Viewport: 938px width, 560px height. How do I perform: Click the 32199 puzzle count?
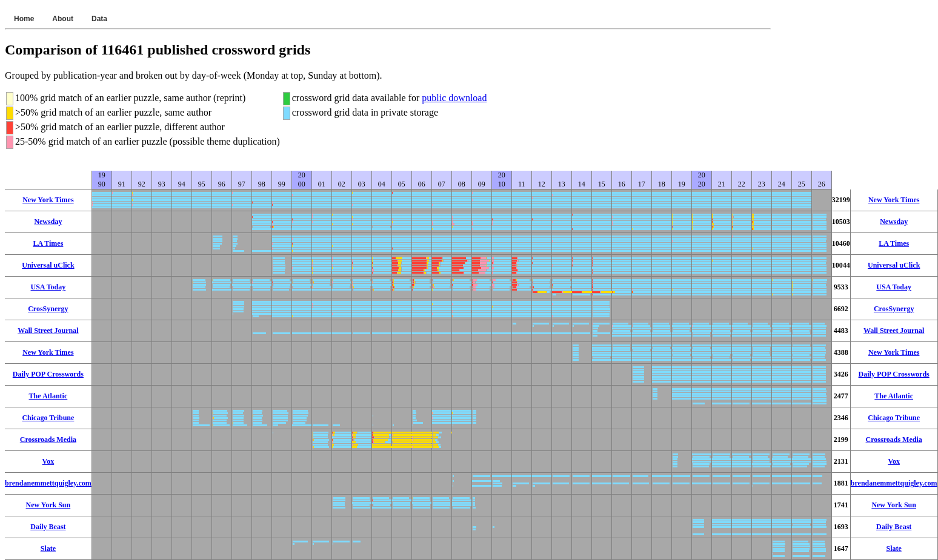[x=841, y=200]
